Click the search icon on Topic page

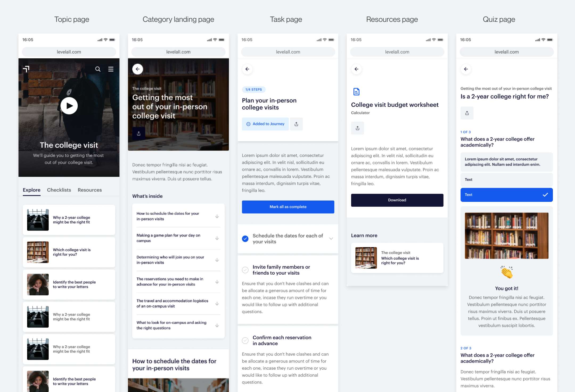[98, 69]
